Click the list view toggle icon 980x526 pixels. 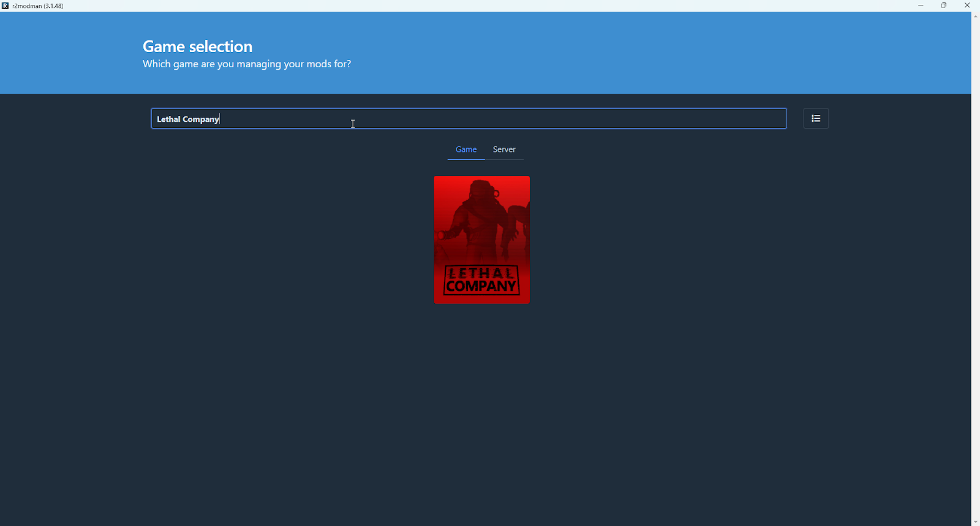(816, 119)
